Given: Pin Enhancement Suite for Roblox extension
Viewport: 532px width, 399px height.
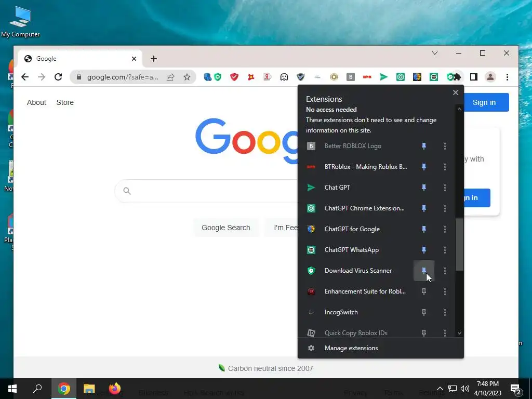Looking at the screenshot, I should (x=424, y=291).
